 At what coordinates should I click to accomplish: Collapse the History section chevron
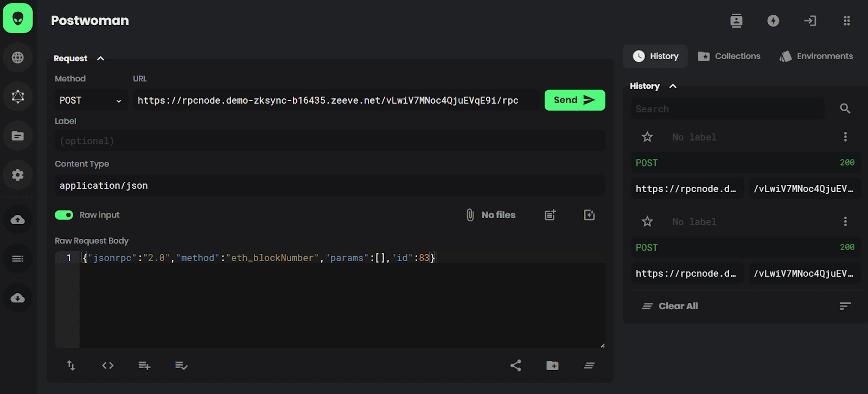pos(673,86)
